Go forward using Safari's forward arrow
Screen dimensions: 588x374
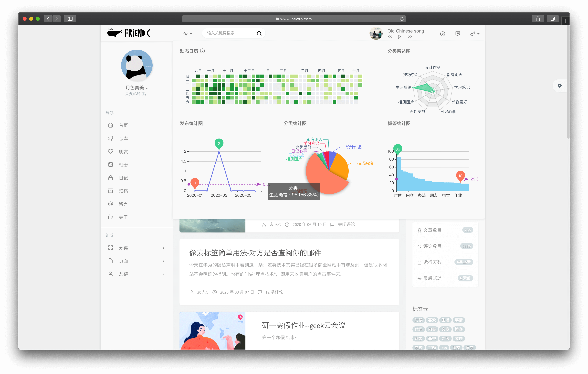coord(57,19)
